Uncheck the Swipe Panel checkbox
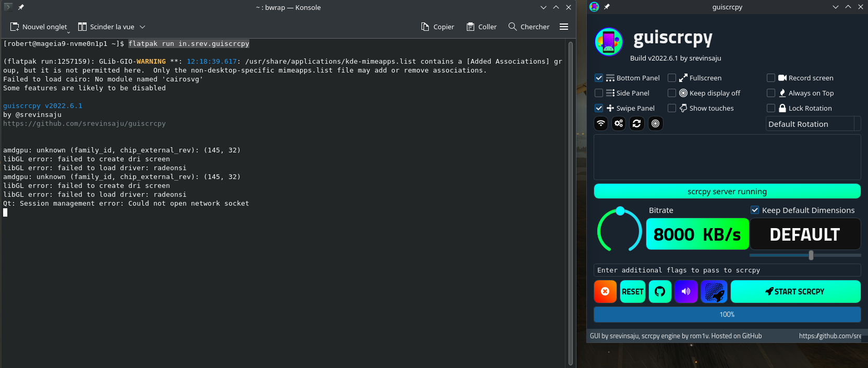Screen dimensions: 868x368 599,108
